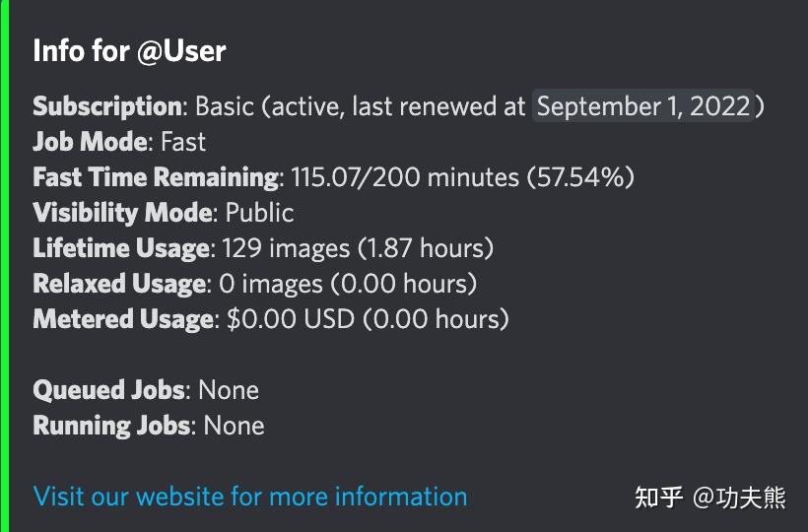Click the Queued Jobs label
Viewport: 808px width, 532px height.
108,390
